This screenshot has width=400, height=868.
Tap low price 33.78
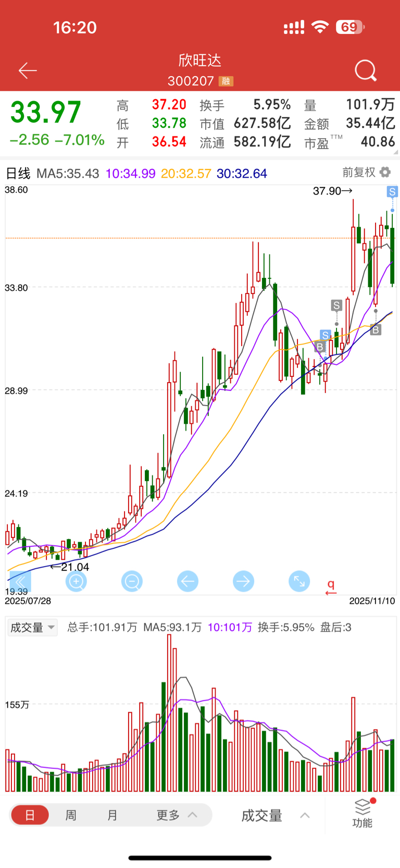coord(169,123)
